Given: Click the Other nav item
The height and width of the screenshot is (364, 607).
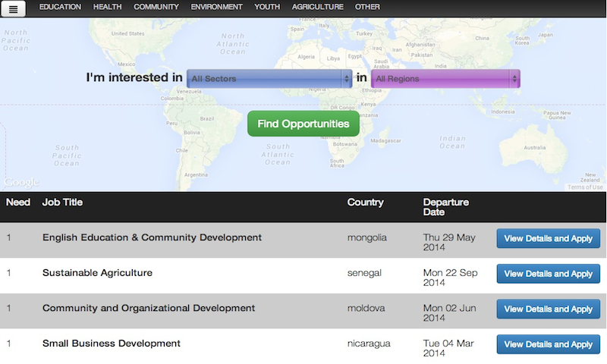Looking at the screenshot, I should tap(367, 7).
